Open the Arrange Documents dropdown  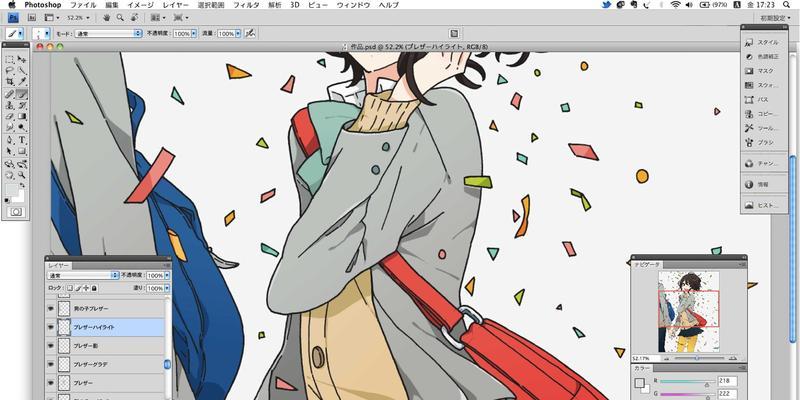point(158,17)
